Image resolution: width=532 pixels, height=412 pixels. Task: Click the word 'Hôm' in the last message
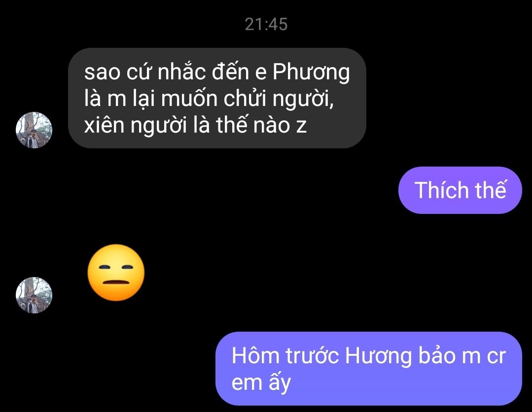tap(255, 356)
